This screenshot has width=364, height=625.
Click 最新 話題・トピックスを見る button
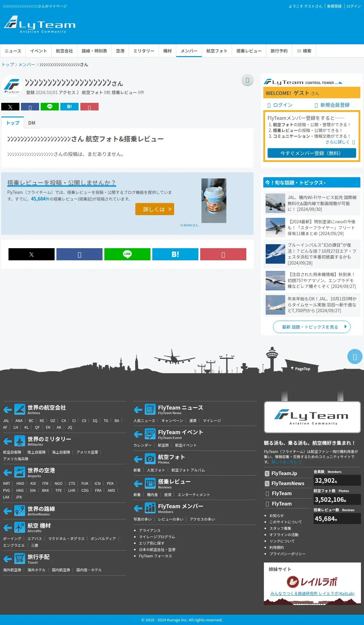click(x=312, y=327)
